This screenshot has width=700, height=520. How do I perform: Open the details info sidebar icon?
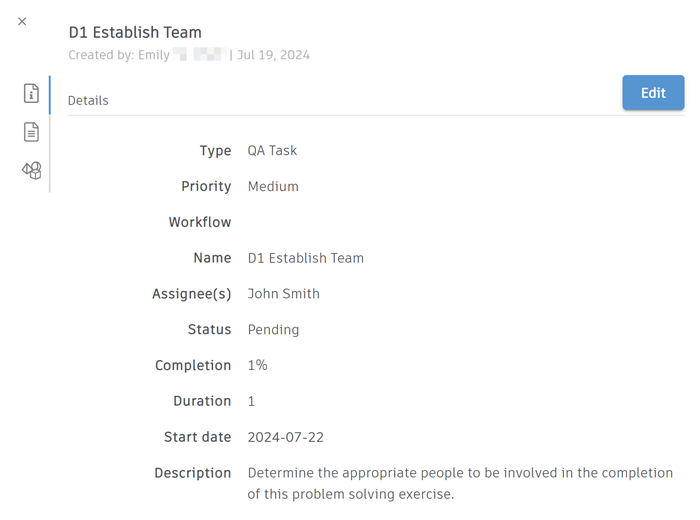31,94
